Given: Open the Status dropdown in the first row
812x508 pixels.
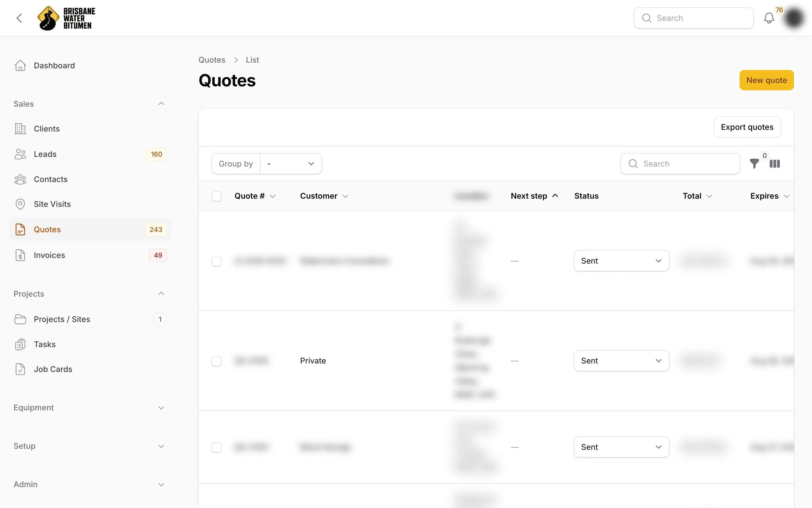Looking at the screenshot, I should (621, 261).
